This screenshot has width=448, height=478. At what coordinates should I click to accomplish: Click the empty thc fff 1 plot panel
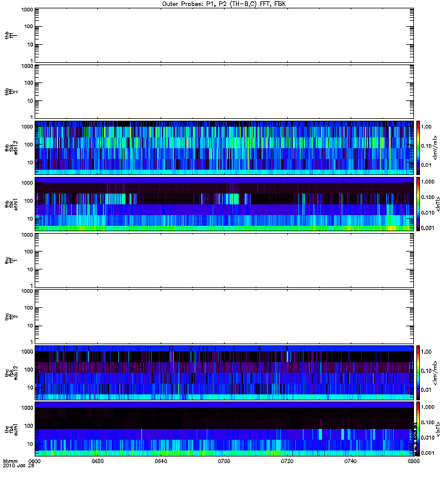click(225, 261)
